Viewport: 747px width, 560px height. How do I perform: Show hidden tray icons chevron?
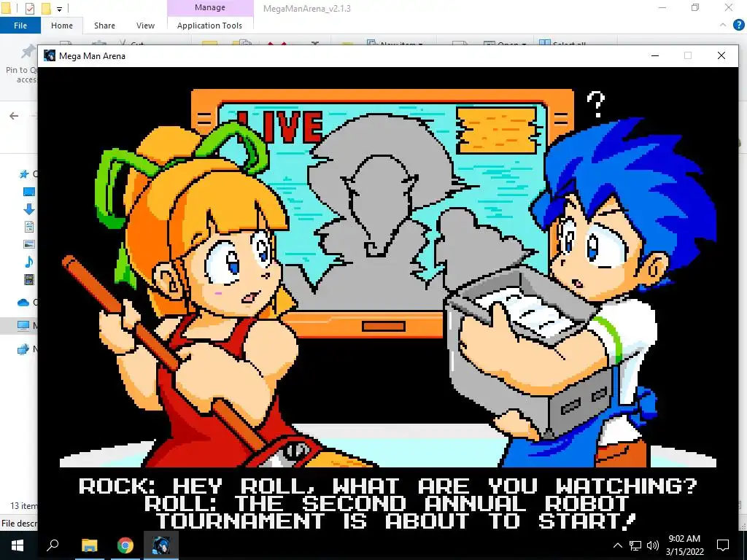pyautogui.click(x=617, y=545)
